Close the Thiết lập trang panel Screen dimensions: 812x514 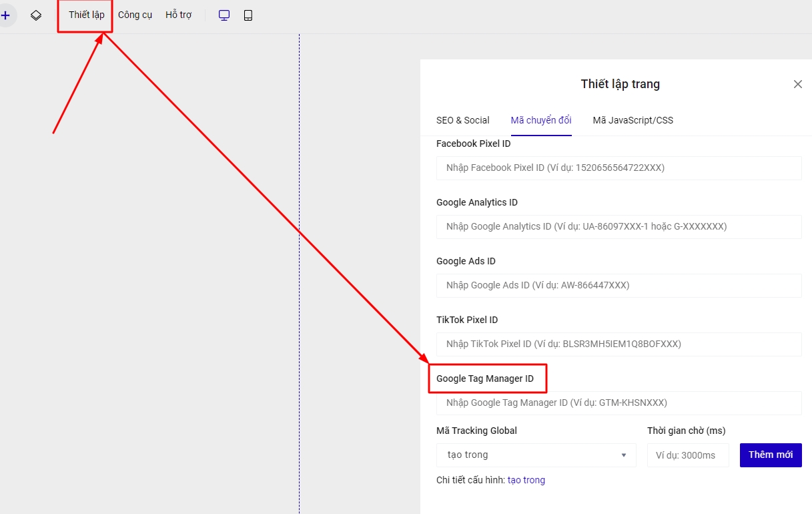coord(797,84)
